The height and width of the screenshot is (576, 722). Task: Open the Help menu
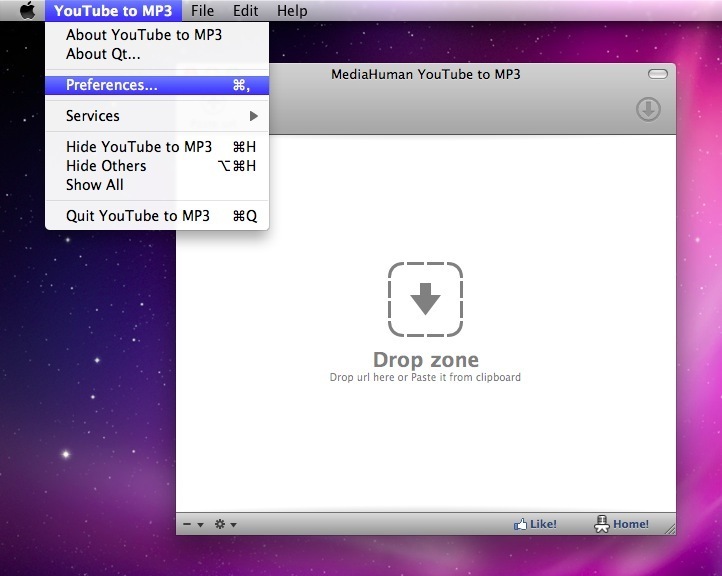point(292,11)
